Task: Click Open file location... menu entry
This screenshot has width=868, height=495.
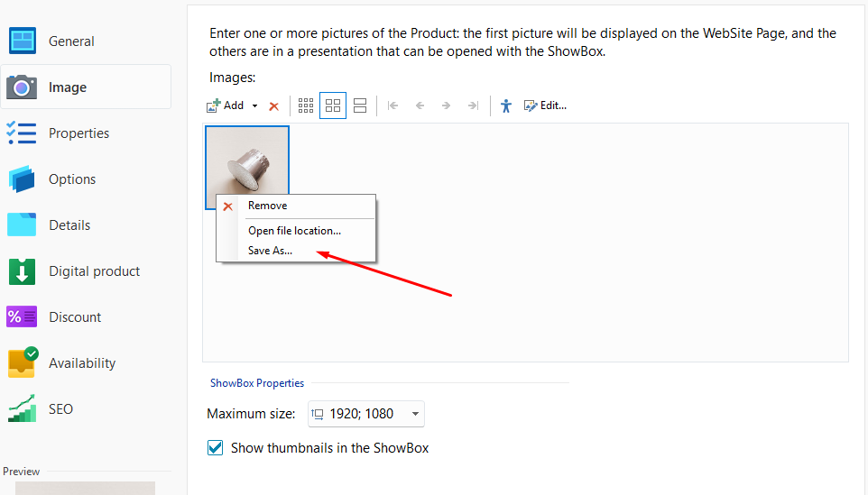Action: click(294, 231)
